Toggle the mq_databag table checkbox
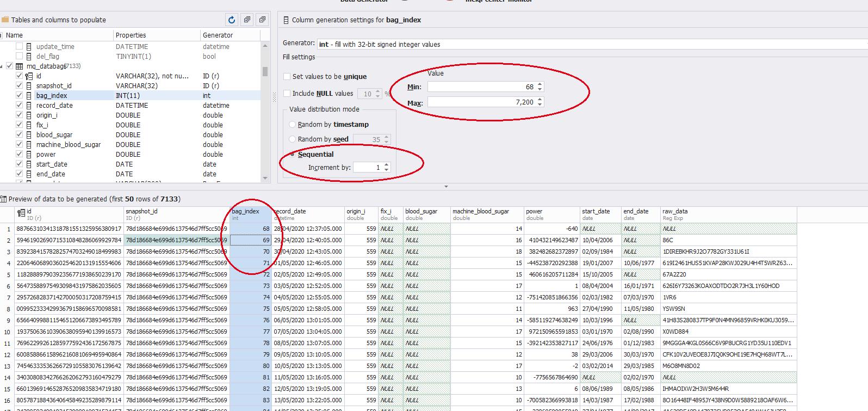Viewport: 868px width, 411px height. (9, 66)
